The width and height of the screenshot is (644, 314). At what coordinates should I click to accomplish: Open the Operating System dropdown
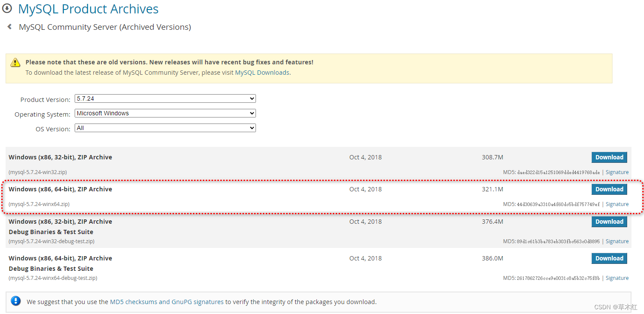[x=165, y=113]
